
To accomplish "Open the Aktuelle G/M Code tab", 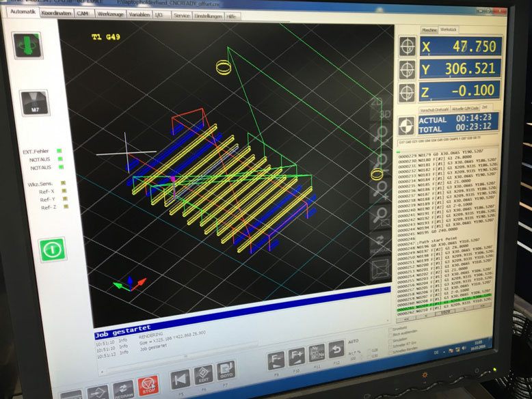I will tap(465, 109).
